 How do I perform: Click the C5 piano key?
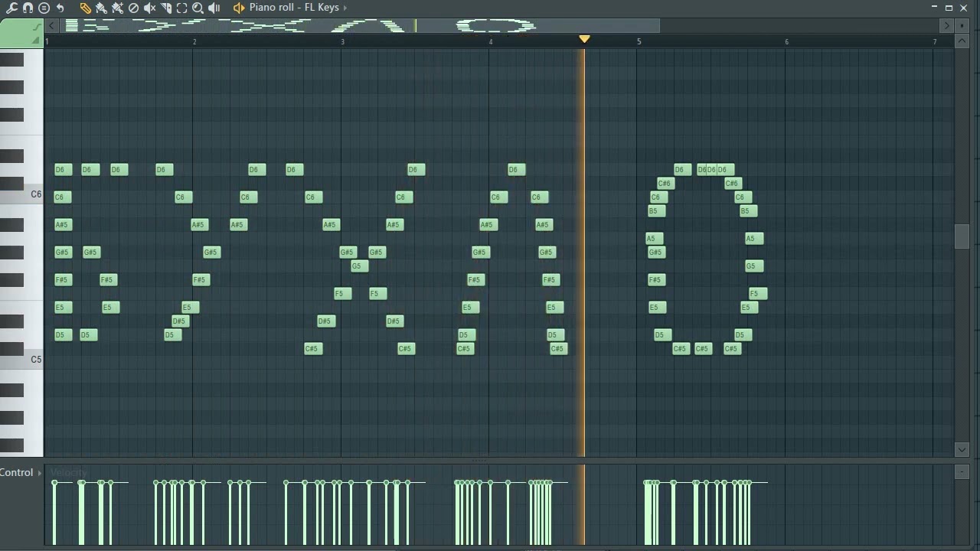(x=22, y=360)
